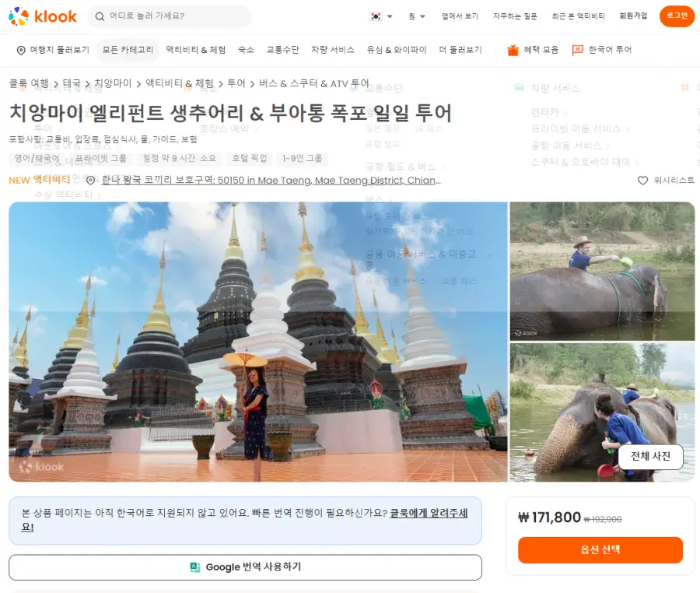The width and height of the screenshot is (700, 593).
Task: Select '숙소' menu item
Action: coord(246,50)
